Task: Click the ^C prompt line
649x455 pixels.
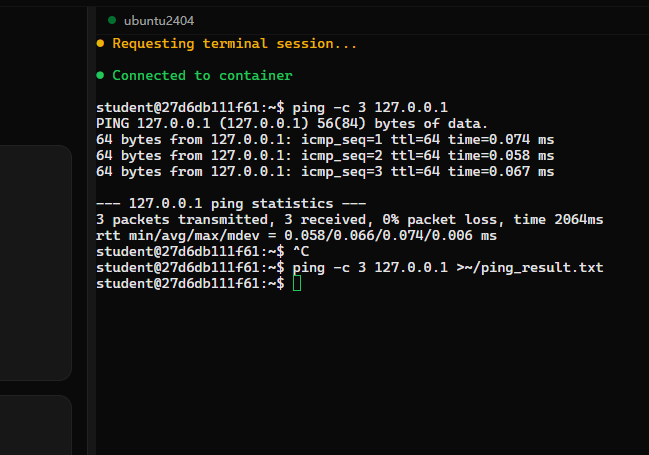Action: pyautogui.click(x=202, y=251)
